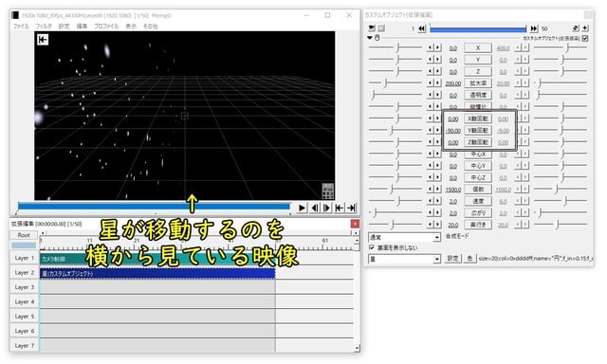Image resolution: width=607 pixels, height=364 pixels.
Task: Toggle visibility of Layer 3
Action: 24,287
